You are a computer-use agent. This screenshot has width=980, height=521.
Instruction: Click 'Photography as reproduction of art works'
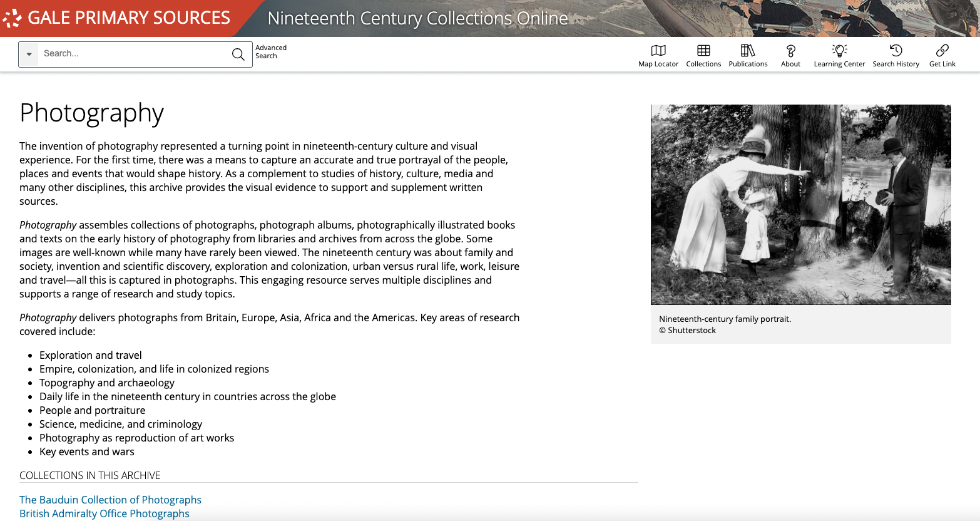136,438
